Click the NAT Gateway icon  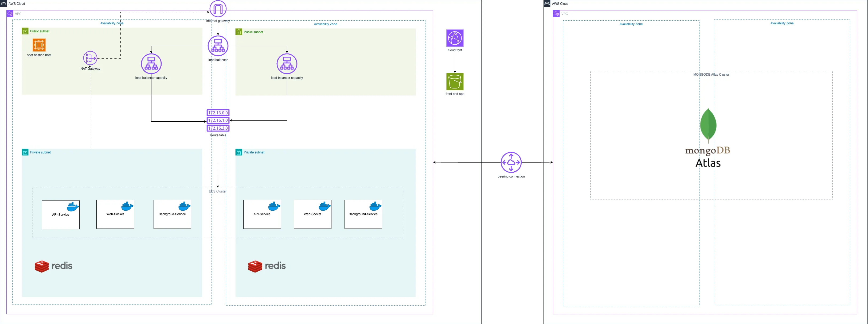click(90, 58)
